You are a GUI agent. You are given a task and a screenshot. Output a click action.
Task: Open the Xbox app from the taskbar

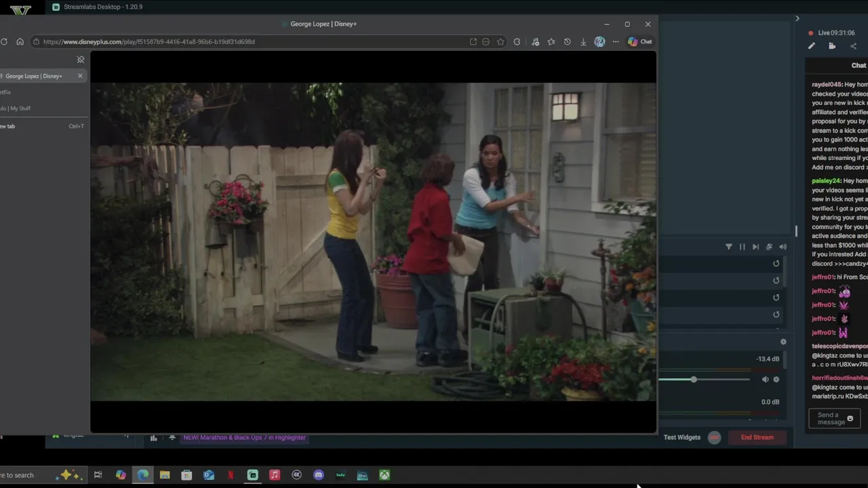pyautogui.click(x=384, y=475)
